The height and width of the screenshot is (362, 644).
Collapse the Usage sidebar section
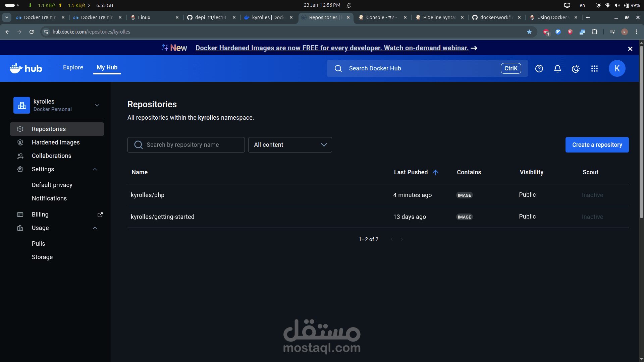pyautogui.click(x=95, y=228)
